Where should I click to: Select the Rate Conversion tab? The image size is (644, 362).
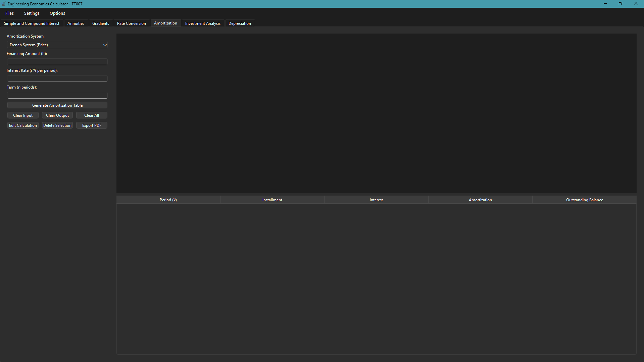(132, 23)
